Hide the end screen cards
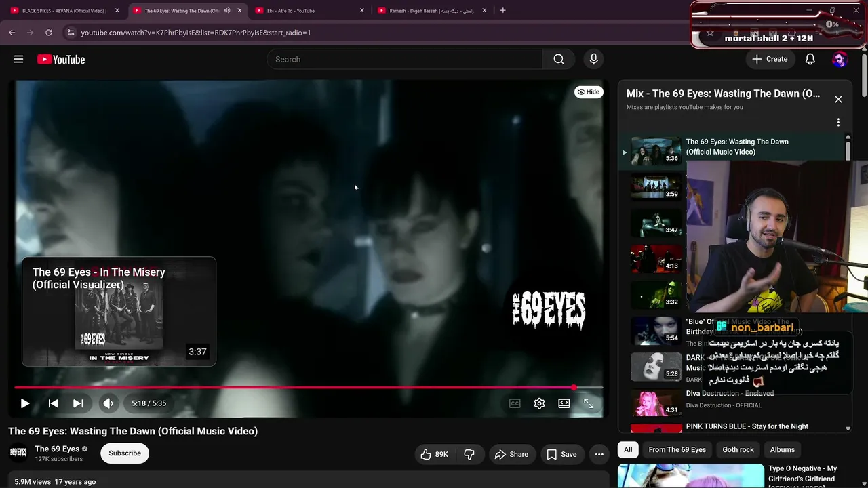868x488 pixels. point(589,92)
